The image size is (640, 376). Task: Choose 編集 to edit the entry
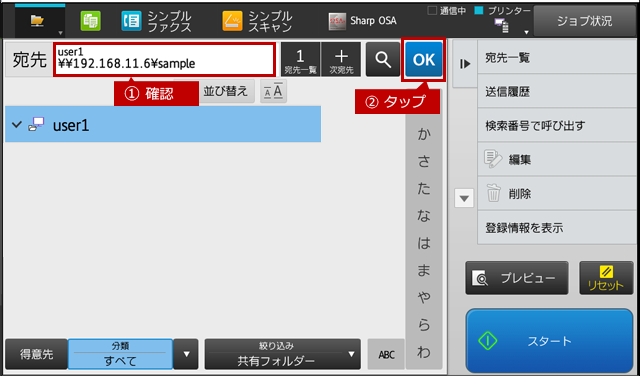557,159
